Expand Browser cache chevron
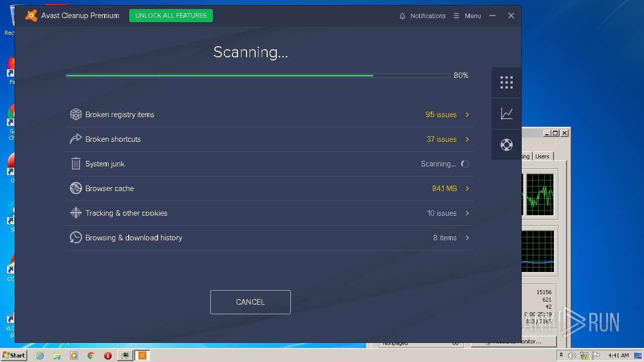Viewport: 644px width, 362px height. coord(467,189)
